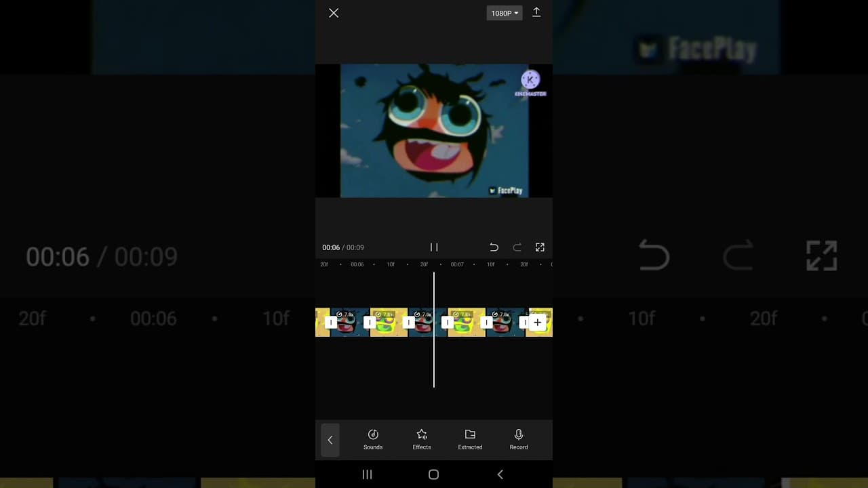Open the Sounds audio option
Image resolution: width=868 pixels, height=488 pixels.
coord(373,439)
